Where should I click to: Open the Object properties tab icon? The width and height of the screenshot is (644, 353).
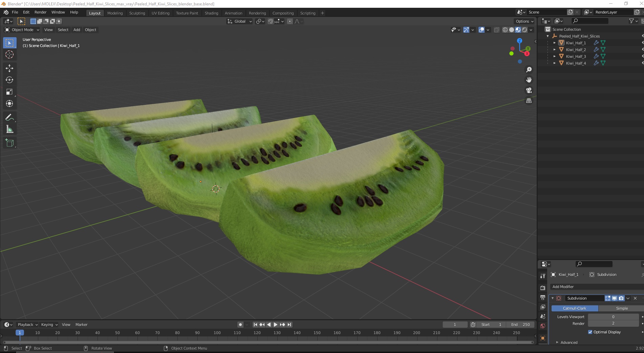(543, 338)
